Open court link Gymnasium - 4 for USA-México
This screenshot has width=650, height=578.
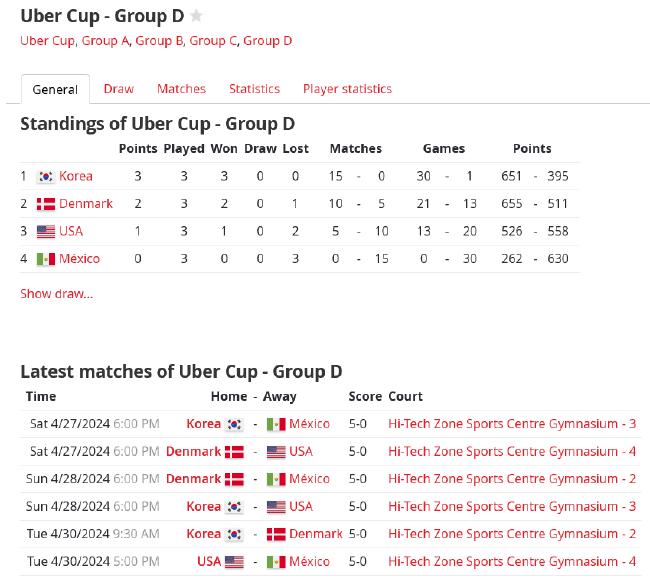point(512,561)
